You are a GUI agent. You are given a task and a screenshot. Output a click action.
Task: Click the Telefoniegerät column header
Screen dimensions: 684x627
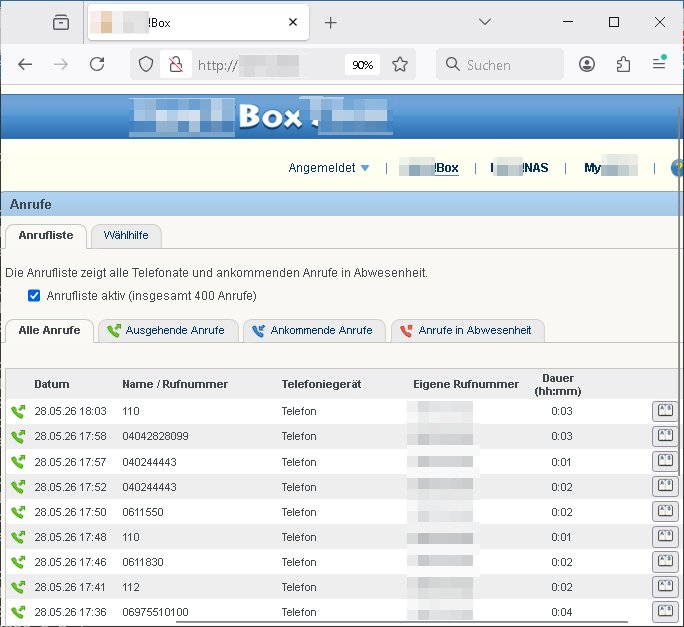click(x=321, y=384)
